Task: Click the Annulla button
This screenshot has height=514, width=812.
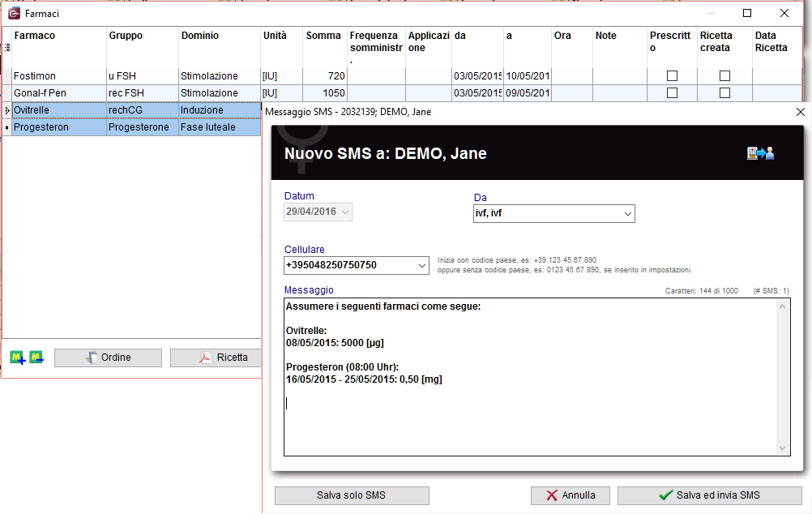Action: pos(571,495)
